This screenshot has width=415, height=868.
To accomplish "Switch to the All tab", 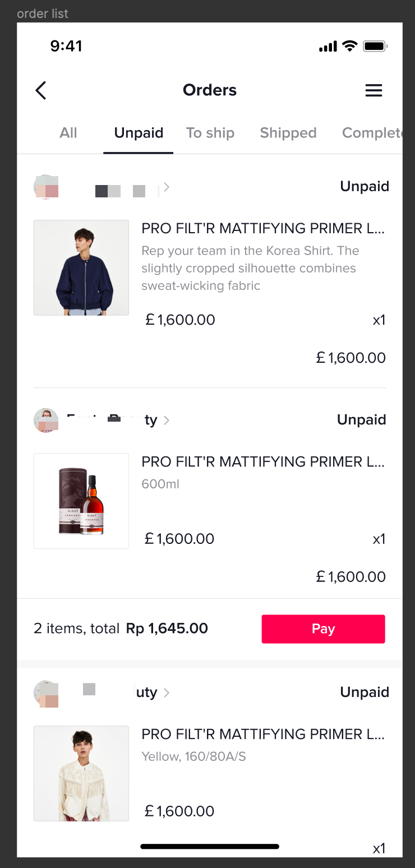I will click(68, 133).
